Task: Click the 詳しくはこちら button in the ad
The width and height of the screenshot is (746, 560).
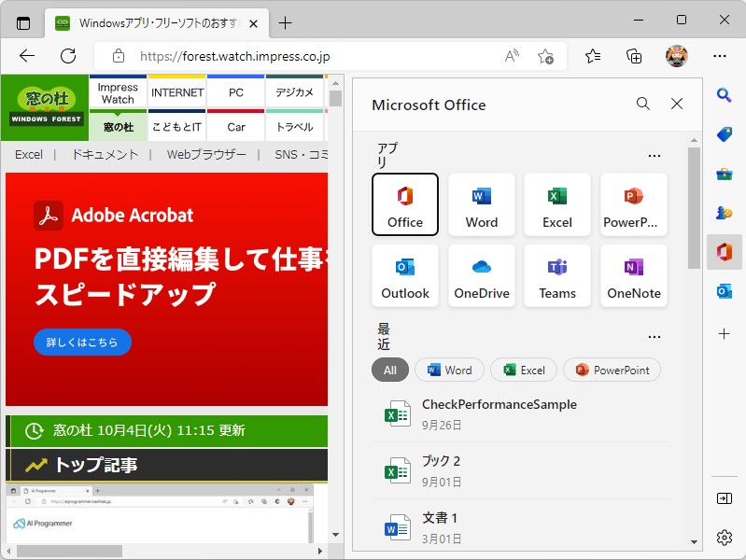Action: point(82,343)
